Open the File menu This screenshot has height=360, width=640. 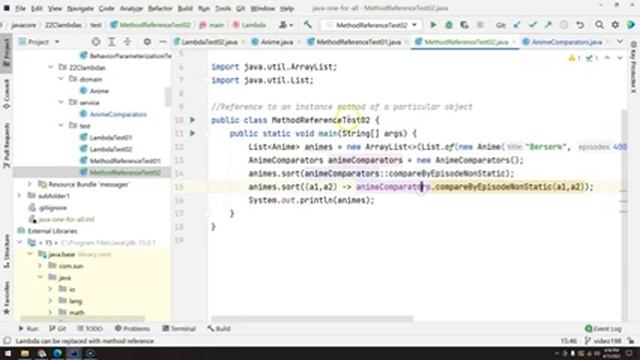coord(20,8)
